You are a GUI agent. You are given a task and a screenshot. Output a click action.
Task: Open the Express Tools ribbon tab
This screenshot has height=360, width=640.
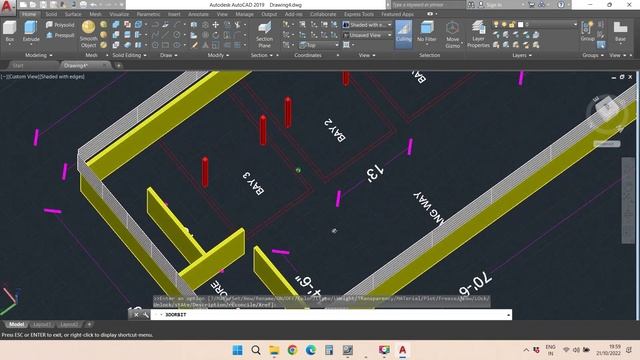(358, 14)
